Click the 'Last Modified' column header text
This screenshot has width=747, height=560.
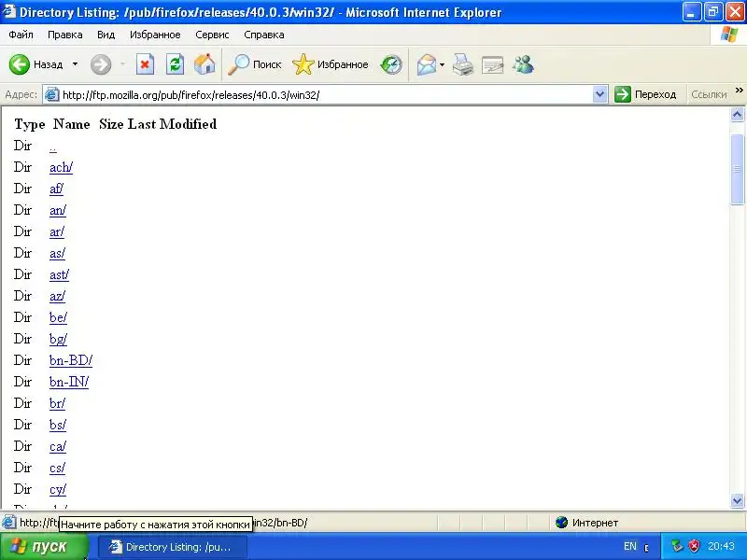coord(172,124)
